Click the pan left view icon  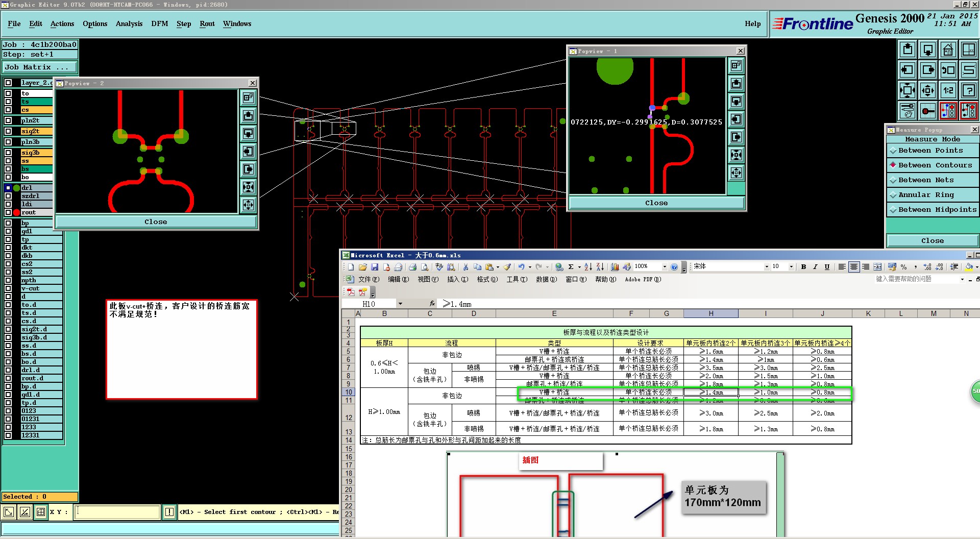coord(908,70)
